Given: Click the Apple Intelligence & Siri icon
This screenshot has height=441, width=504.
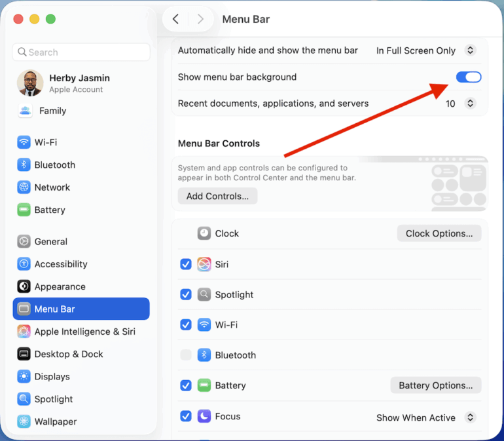Looking at the screenshot, I should (x=24, y=332).
